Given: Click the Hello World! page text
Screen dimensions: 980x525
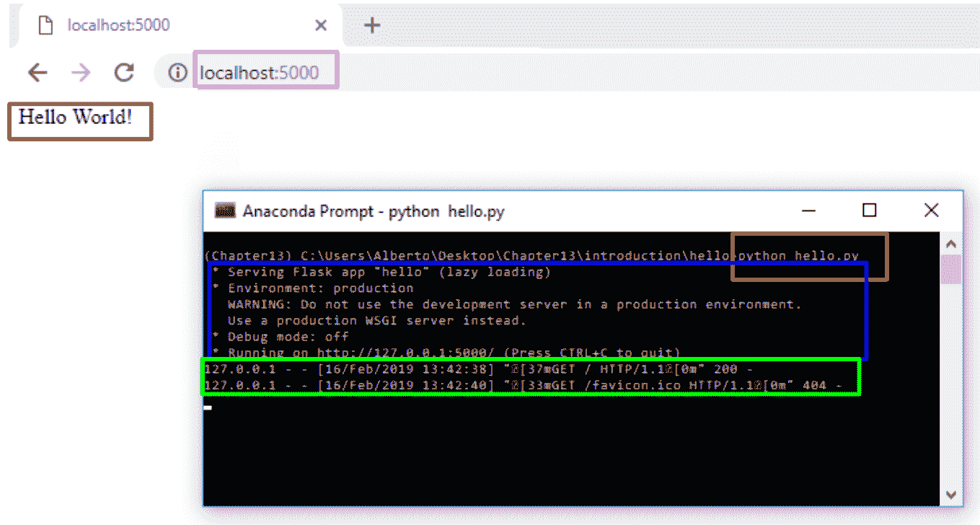Looking at the screenshot, I should (x=76, y=117).
